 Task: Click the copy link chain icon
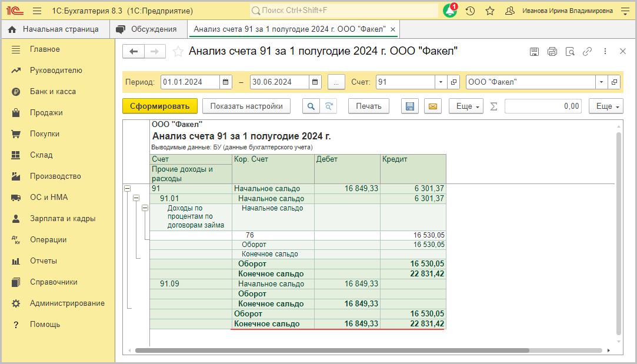tap(587, 52)
